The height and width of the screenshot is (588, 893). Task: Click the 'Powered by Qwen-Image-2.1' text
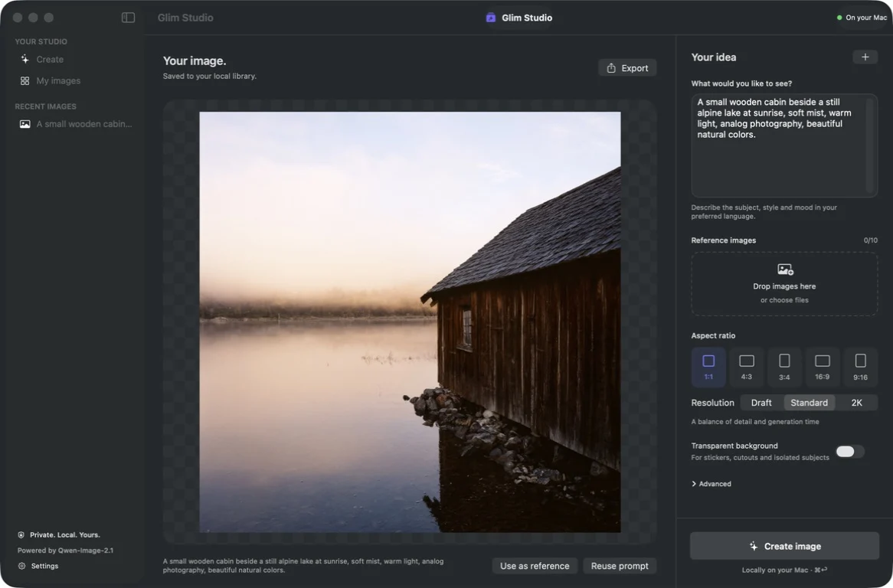(66, 550)
